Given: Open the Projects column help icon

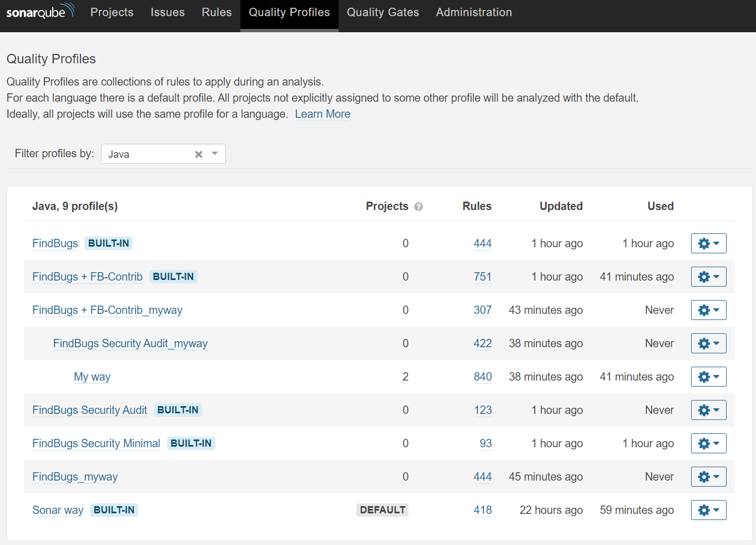Looking at the screenshot, I should pos(419,207).
